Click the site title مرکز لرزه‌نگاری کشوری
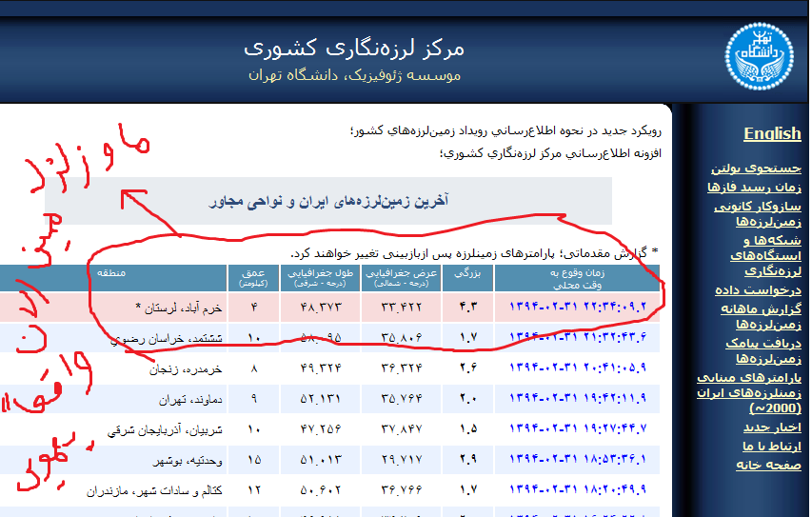 tap(354, 49)
